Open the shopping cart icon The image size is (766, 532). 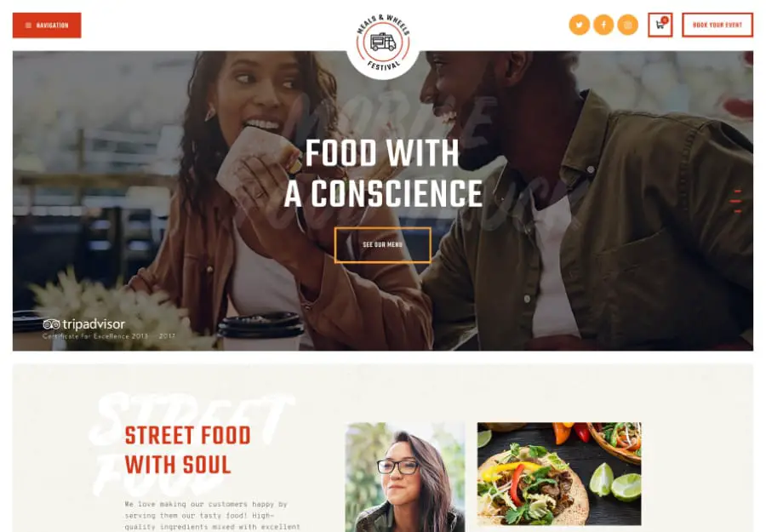[660, 25]
